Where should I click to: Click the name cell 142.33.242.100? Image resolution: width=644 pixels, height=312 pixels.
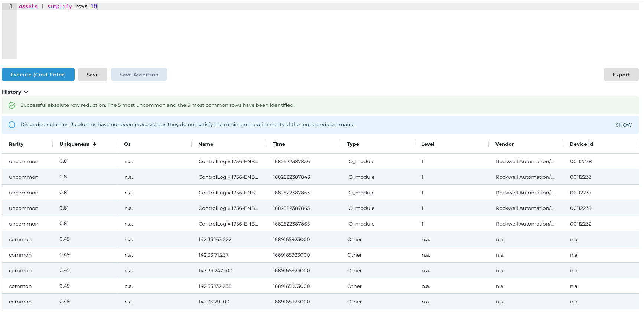(215, 270)
